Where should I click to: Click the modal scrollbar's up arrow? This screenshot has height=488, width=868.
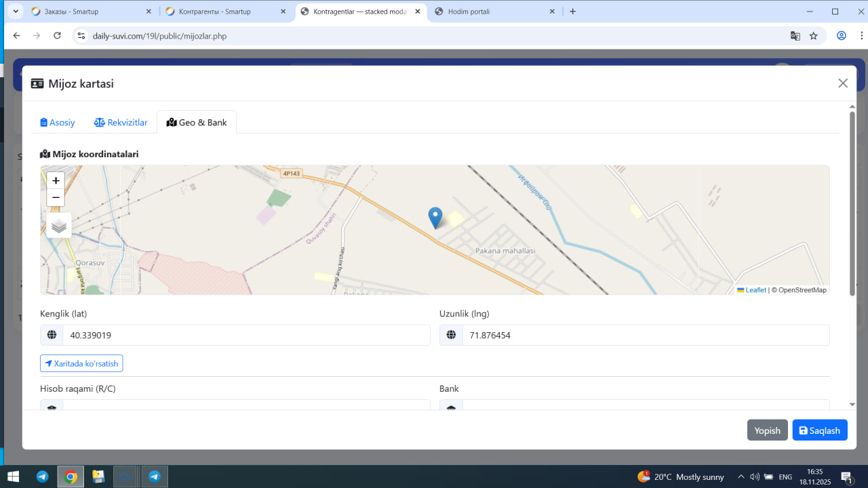852,106
